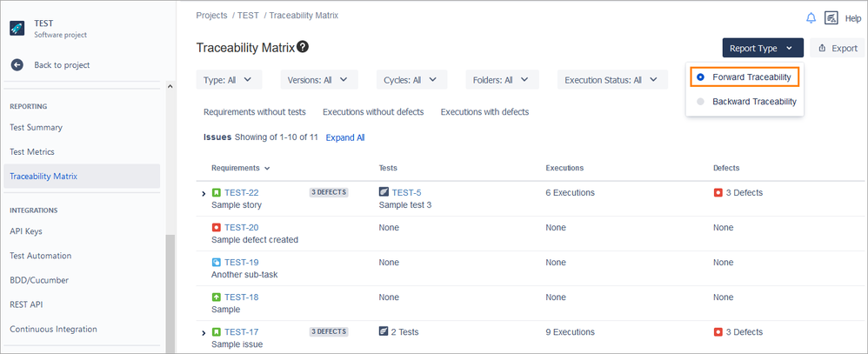
Task: Click the Expand All link
Action: pos(345,137)
